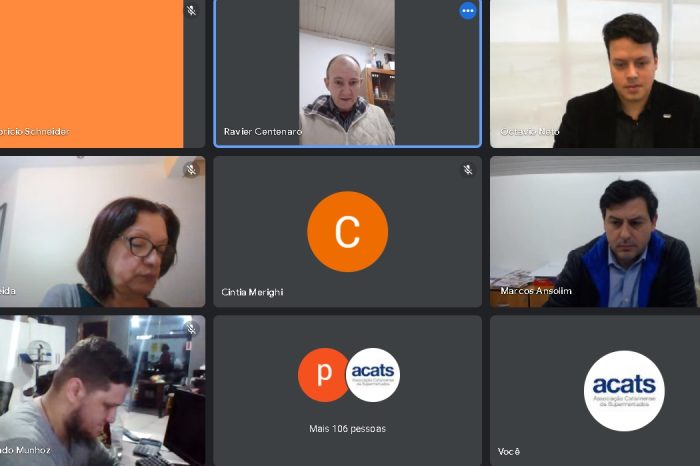700x466 pixels.
Task: Click the Marcos Ansolim name label
Action: coord(536,291)
